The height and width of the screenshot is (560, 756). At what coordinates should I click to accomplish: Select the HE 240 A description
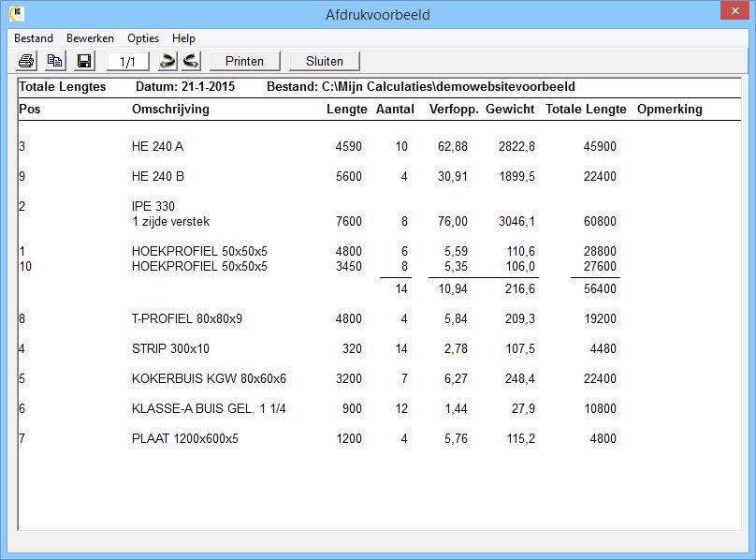[158, 146]
